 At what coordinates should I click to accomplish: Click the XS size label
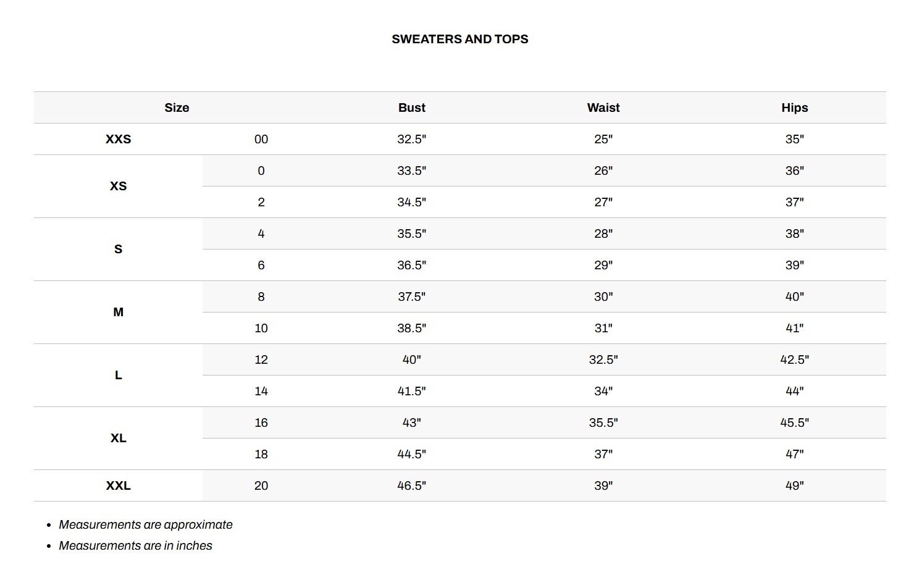pos(118,186)
